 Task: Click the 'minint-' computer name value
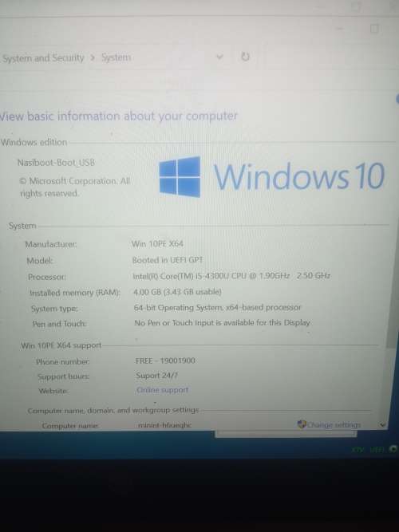coord(164,425)
